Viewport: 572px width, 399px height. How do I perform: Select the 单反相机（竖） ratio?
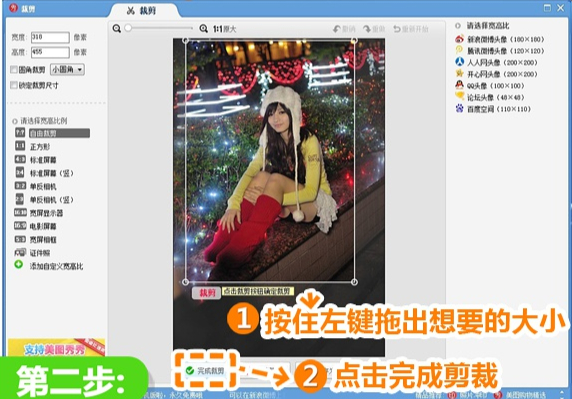44,200
